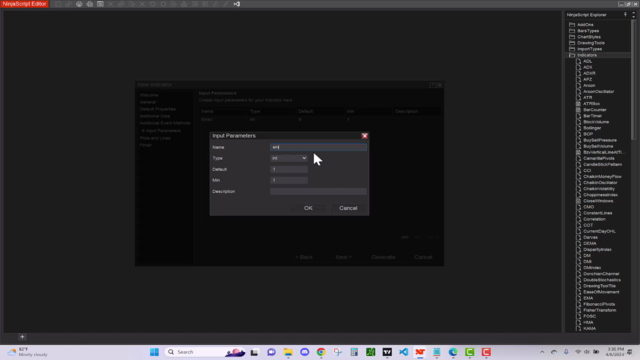Pin the NinjaScript Explorer panel
The image size is (640, 360).
click(625, 15)
